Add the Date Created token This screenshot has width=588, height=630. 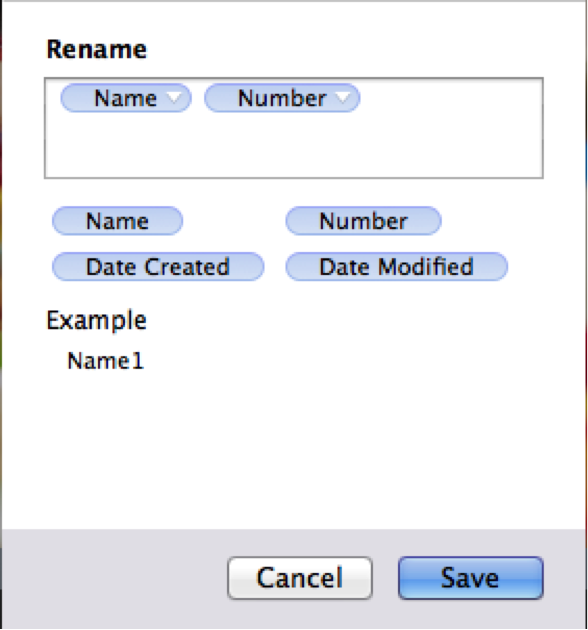click(158, 267)
